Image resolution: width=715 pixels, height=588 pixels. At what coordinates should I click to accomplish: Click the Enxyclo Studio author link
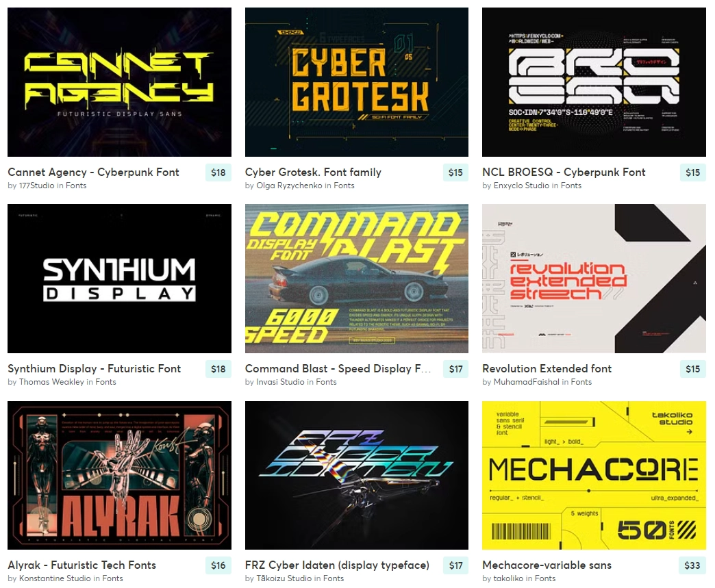[522, 186]
